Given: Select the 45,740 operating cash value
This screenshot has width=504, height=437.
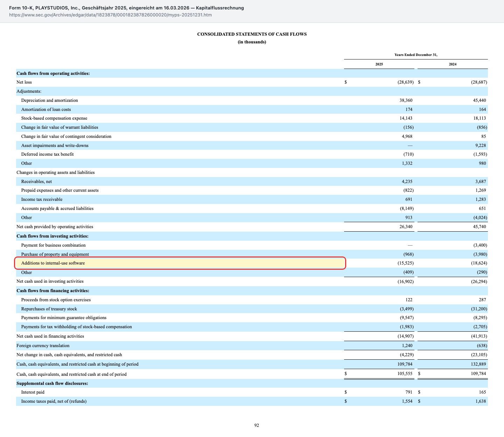Looking at the screenshot, I should 479,227.
